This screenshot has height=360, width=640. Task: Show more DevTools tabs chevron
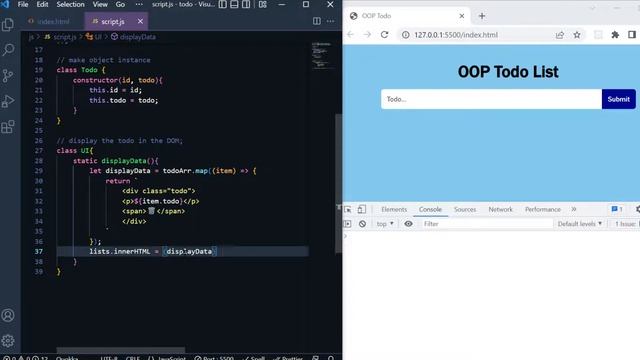click(574, 209)
